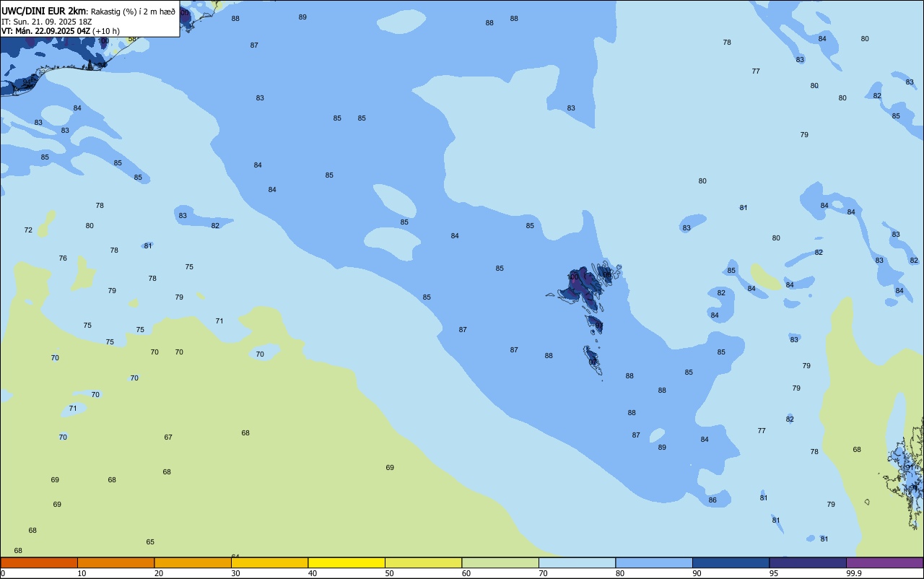924x579 pixels.
Task: Click the dark orange 0–10 legend swatch
Action: click(39, 562)
